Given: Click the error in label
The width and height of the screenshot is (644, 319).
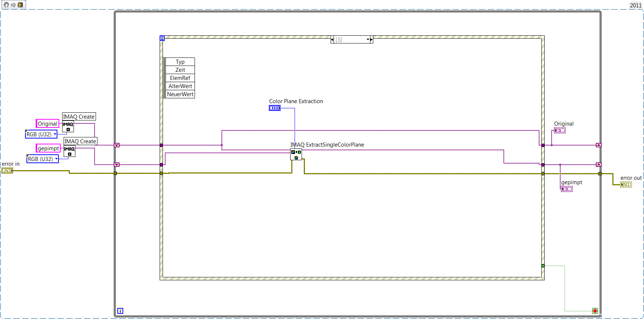Looking at the screenshot, I should click(x=11, y=164).
